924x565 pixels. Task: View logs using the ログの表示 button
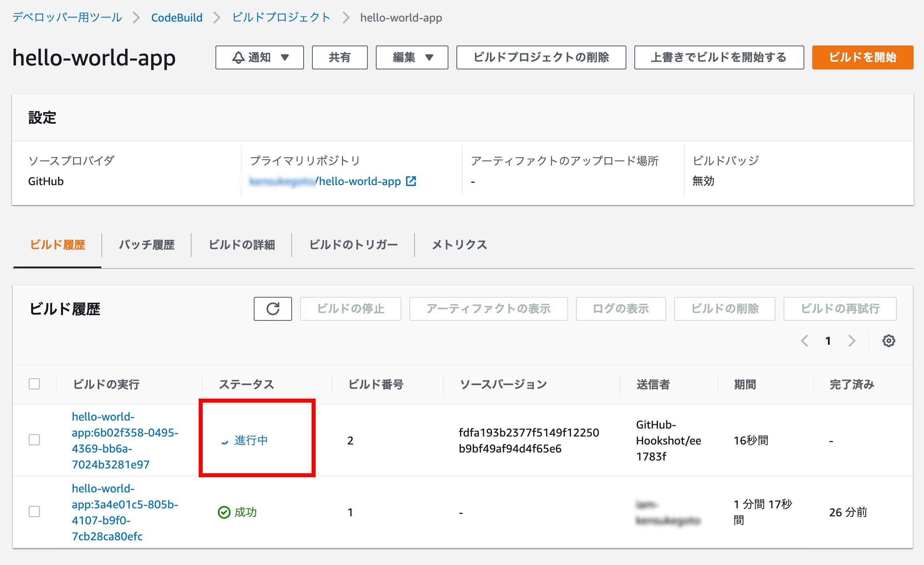pos(620,308)
